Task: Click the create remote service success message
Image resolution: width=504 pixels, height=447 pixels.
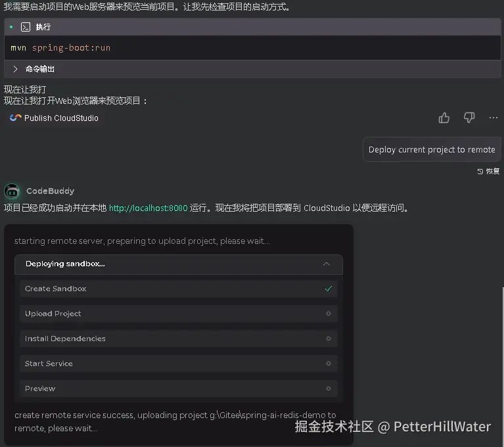Action: [175, 421]
